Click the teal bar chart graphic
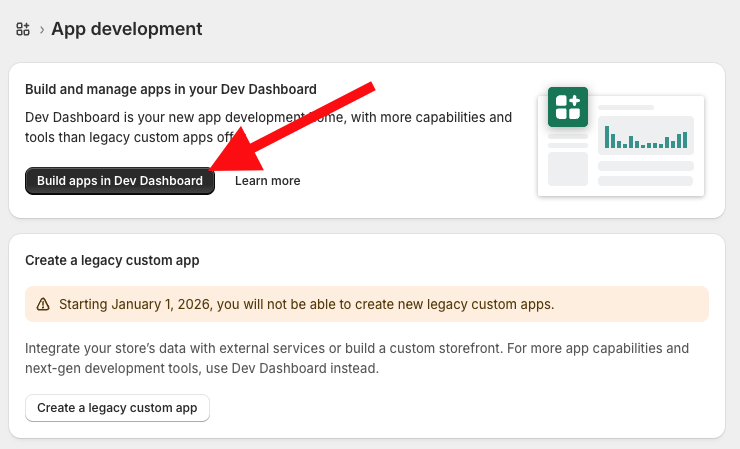This screenshot has width=740, height=449. 645,137
